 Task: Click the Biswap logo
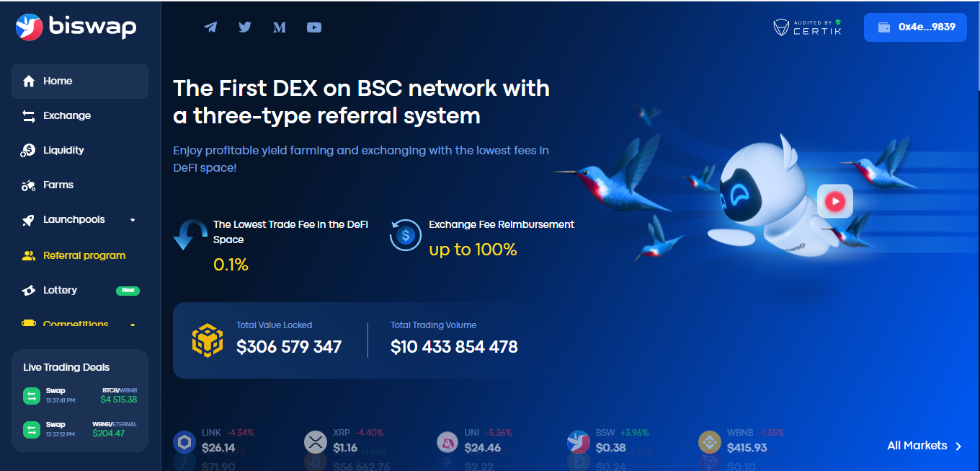click(76, 27)
